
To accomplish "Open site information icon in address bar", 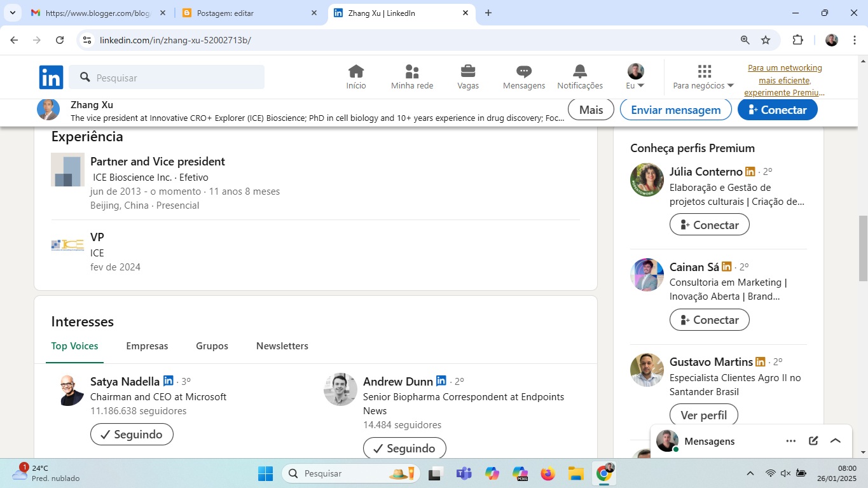I will coord(87,40).
